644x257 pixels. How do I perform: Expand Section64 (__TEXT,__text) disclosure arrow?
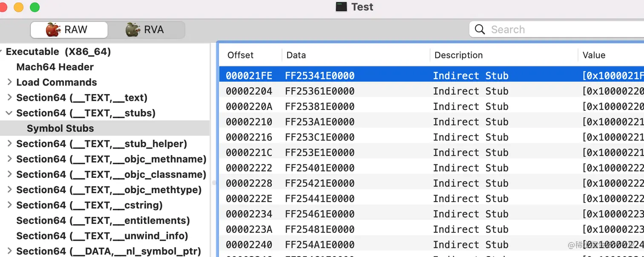click(x=9, y=97)
